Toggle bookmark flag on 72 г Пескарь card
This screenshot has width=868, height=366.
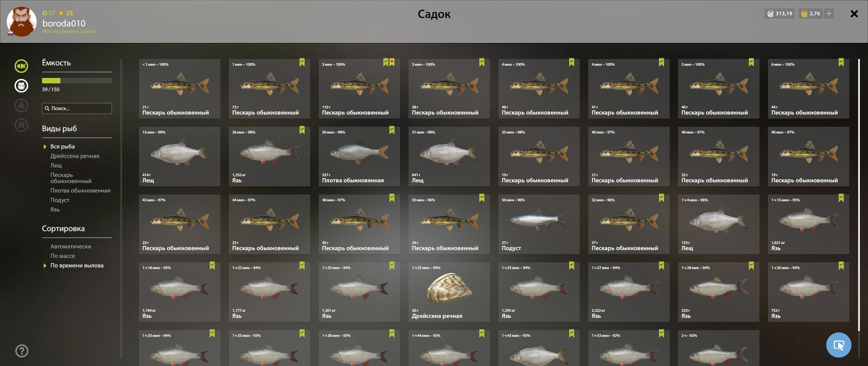point(302,62)
